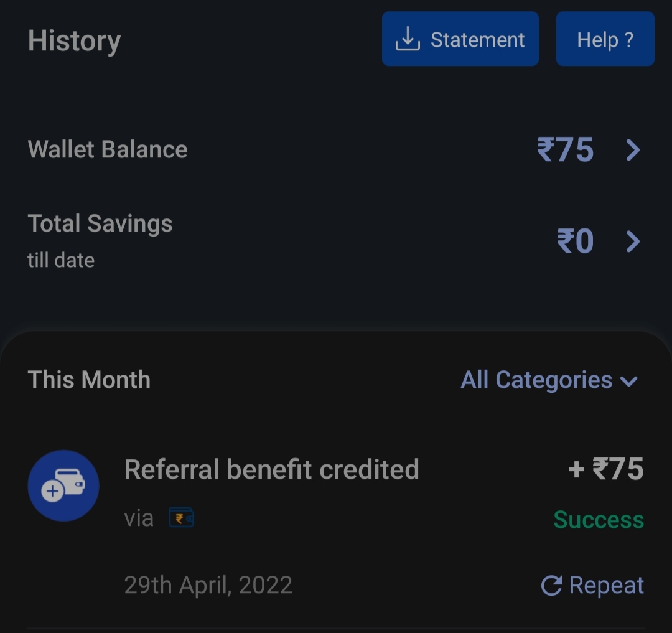
Task: Tap the Repeat link text
Action: pos(606,586)
